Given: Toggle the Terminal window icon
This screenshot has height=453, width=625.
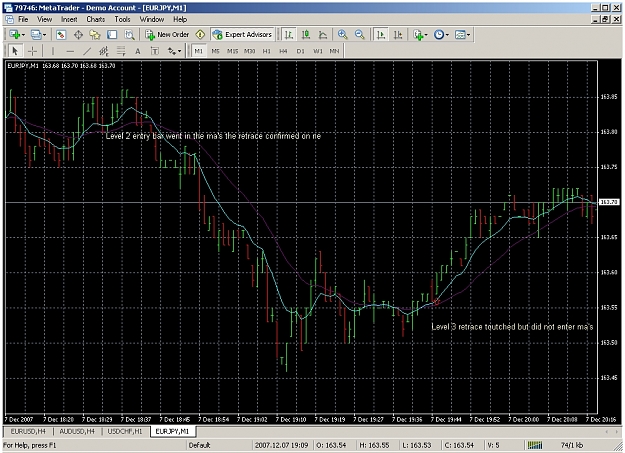Looking at the screenshot, I should pyautogui.click(x=112, y=35).
